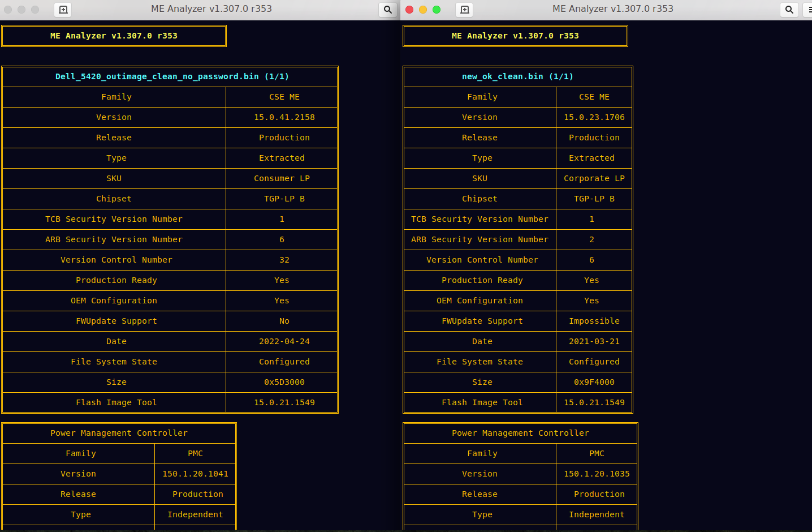Viewport: 812px width, 532px height.
Task: Click TGP-LP B chipset value in right window
Action: (594, 199)
